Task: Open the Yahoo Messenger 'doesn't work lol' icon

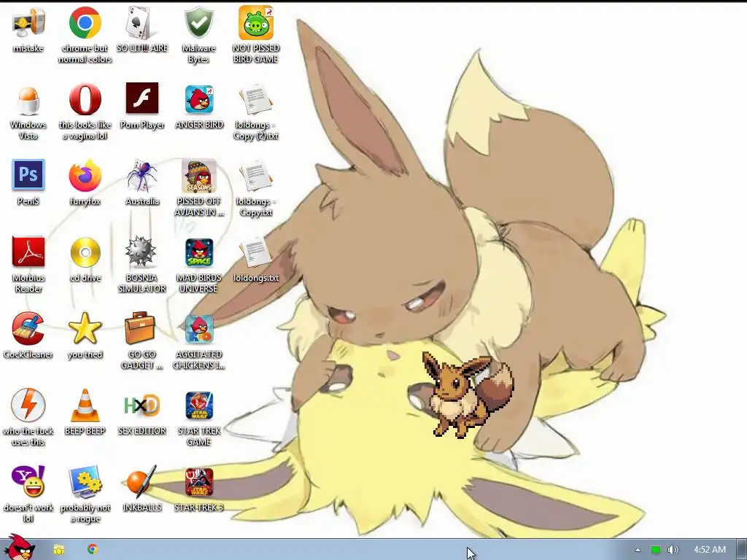Action: [28, 481]
